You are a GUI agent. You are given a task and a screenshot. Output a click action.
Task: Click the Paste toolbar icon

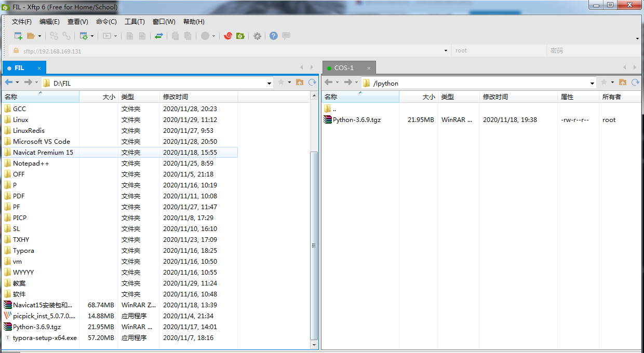coord(188,36)
